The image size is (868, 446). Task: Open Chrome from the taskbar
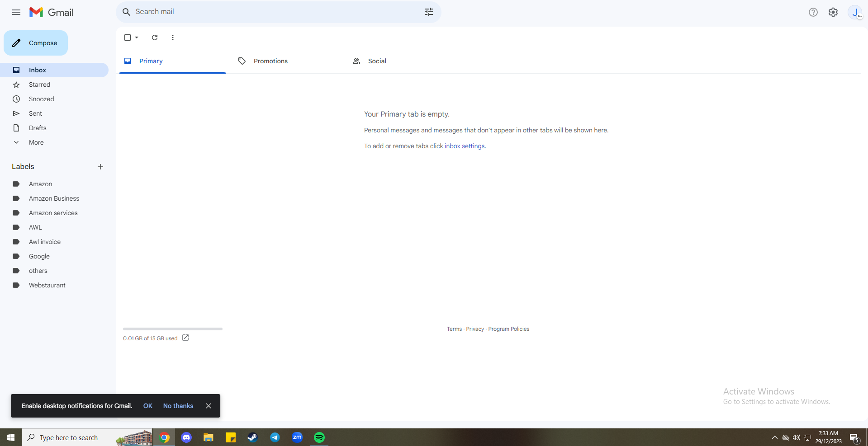(165, 437)
